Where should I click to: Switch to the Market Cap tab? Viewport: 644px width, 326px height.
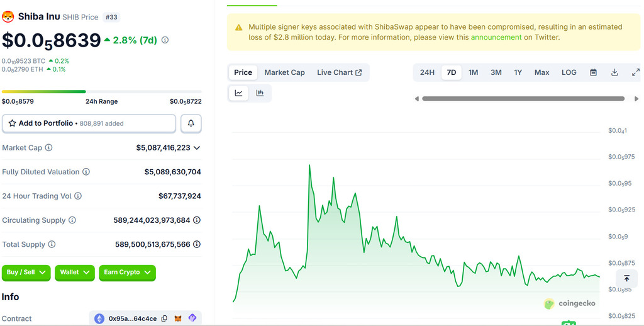click(284, 72)
